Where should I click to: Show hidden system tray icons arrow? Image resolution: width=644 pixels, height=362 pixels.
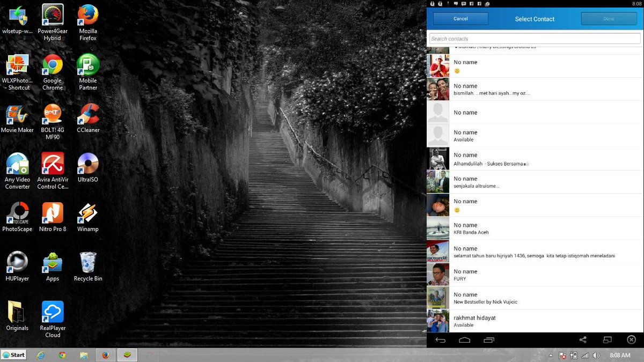tap(551, 356)
